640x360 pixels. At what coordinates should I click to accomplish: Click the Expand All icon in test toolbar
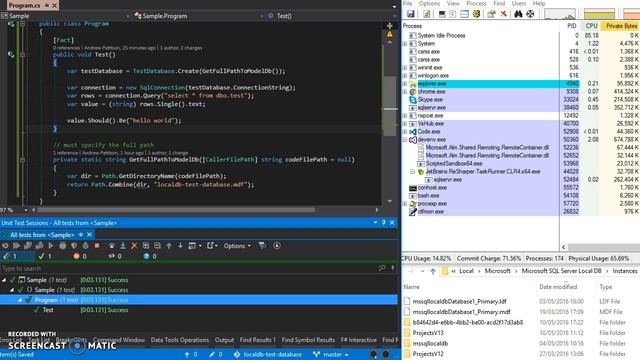pyautogui.click(x=146, y=246)
